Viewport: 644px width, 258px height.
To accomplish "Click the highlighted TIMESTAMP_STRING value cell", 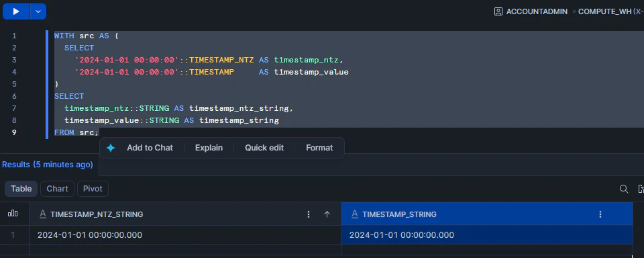I will coord(487,235).
